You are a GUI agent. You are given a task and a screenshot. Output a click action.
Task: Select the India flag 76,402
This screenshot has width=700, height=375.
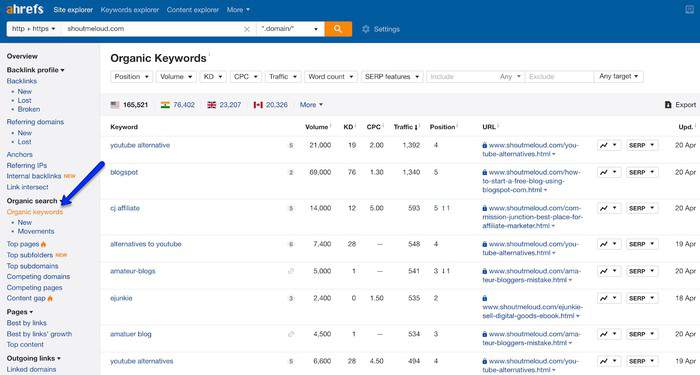pos(178,104)
